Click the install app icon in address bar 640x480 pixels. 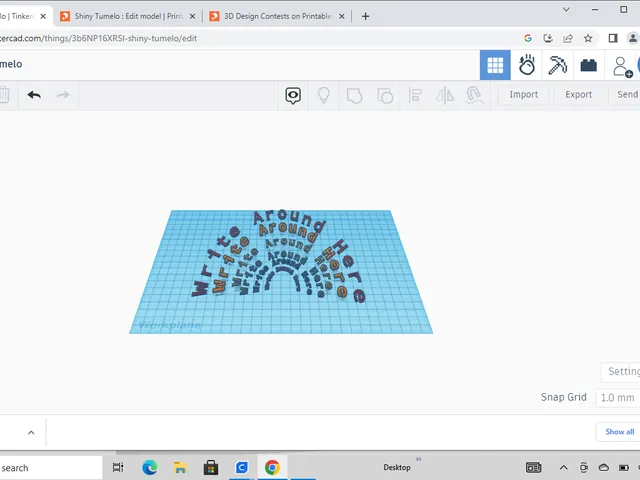click(x=548, y=38)
